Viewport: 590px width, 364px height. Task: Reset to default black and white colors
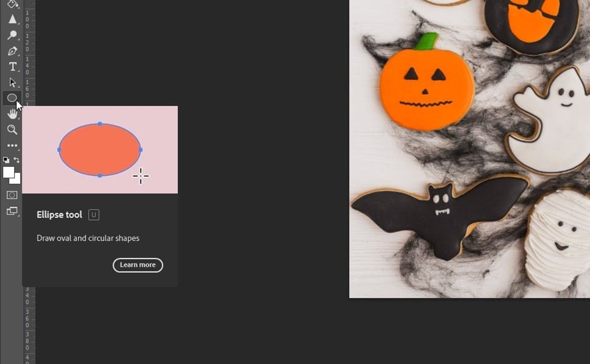(6, 159)
